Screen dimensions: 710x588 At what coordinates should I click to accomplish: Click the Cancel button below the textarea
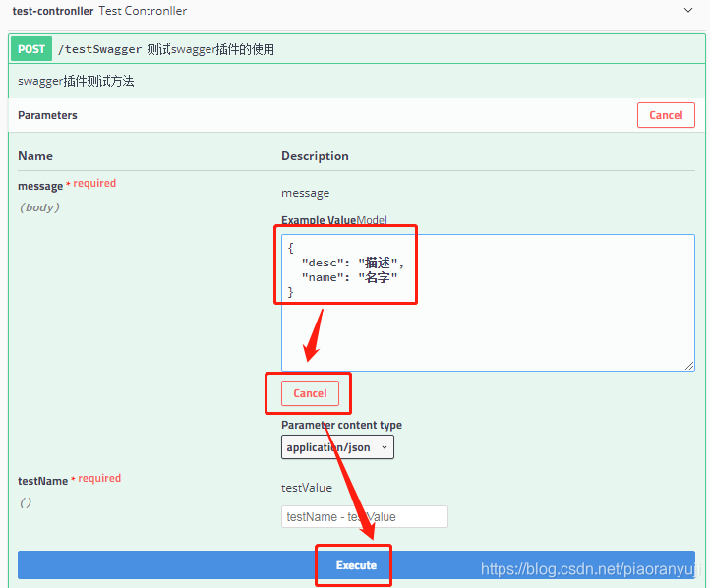pyautogui.click(x=310, y=393)
